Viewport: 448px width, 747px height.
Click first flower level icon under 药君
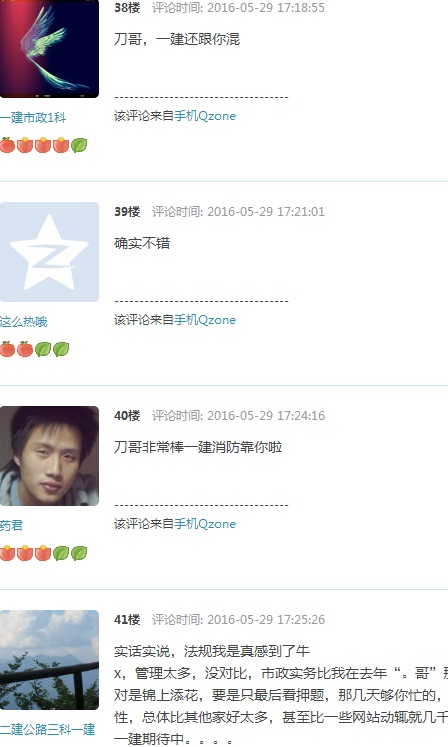click(x=7, y=553)
